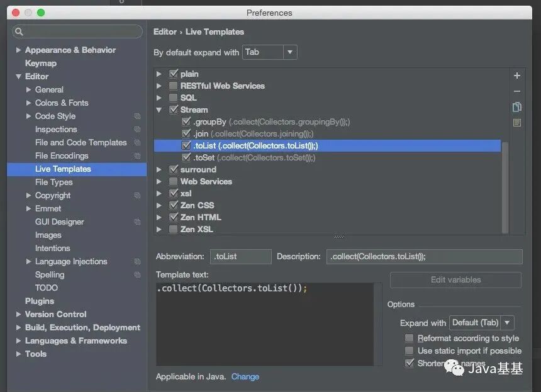Viewport: 541px width, 392px height.
Task: Expand the surround template group
Action: tap(159, 169)
